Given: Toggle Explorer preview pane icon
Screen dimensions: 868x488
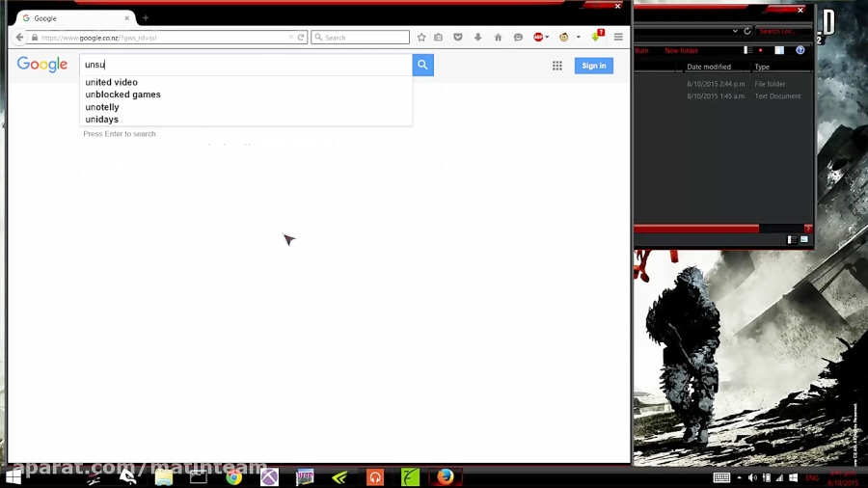Looking at the screenshot, I should (x=779, y=50).
